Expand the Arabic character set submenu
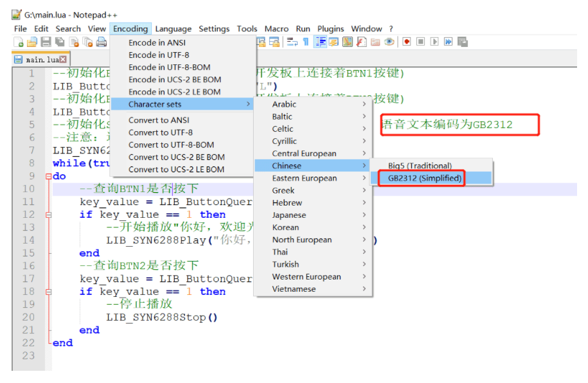This screenshot has width=588, height=383. click(x=313, y=104)
